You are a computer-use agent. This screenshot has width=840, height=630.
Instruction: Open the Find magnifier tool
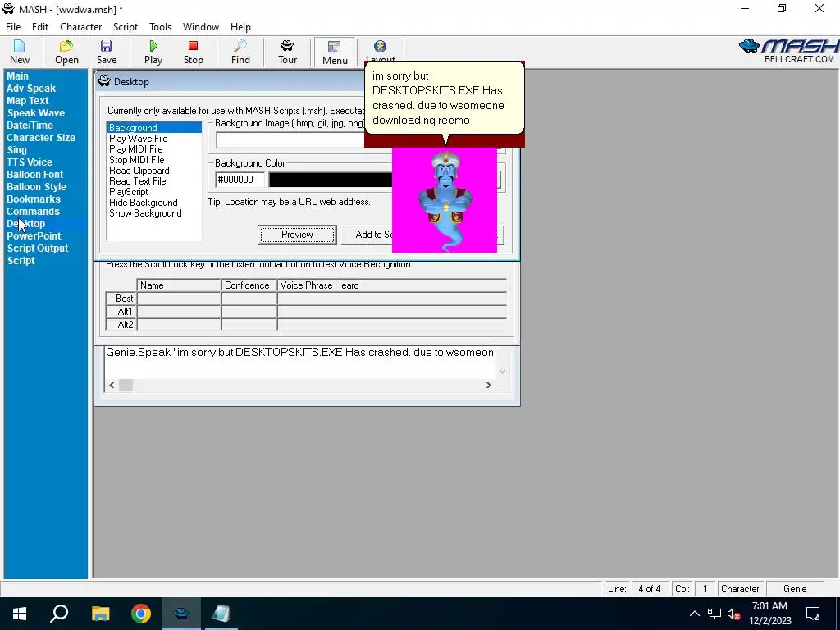click(240, 52)
